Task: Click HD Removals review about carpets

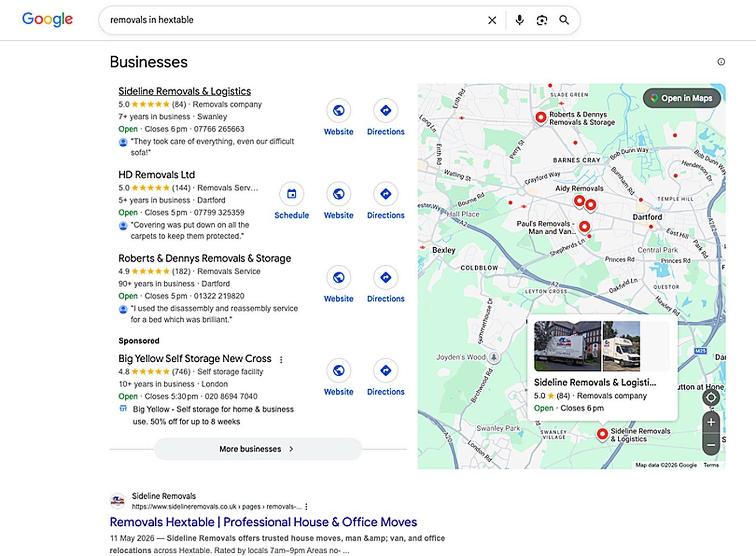Action: (190, 230)
